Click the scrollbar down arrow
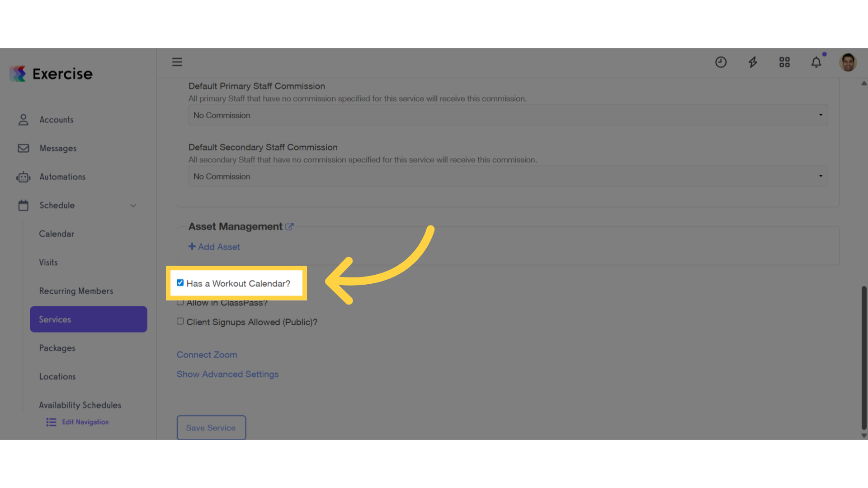Viewport: 868px width, 488px height. point(864,436)
